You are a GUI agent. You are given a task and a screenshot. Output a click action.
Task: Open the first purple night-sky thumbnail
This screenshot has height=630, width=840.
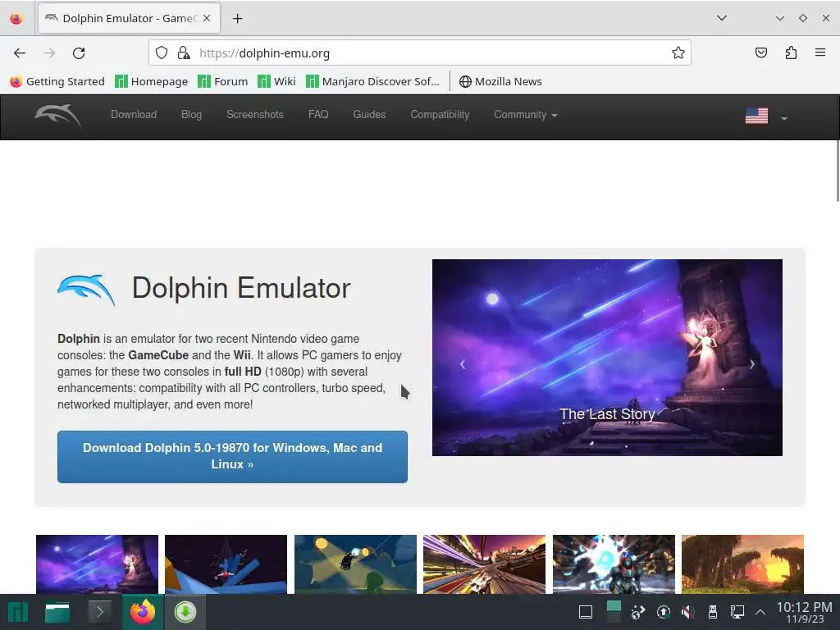click(x=97, y=564)
